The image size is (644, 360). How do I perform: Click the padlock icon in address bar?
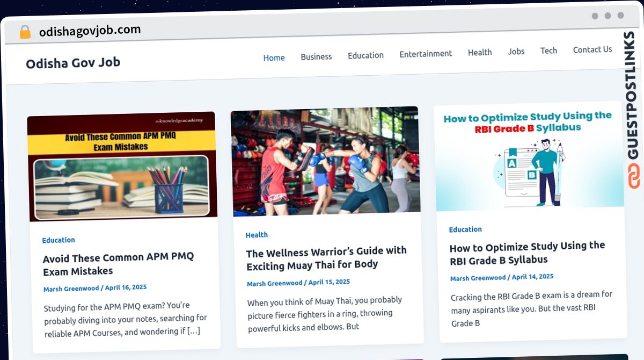pos(25,32)
